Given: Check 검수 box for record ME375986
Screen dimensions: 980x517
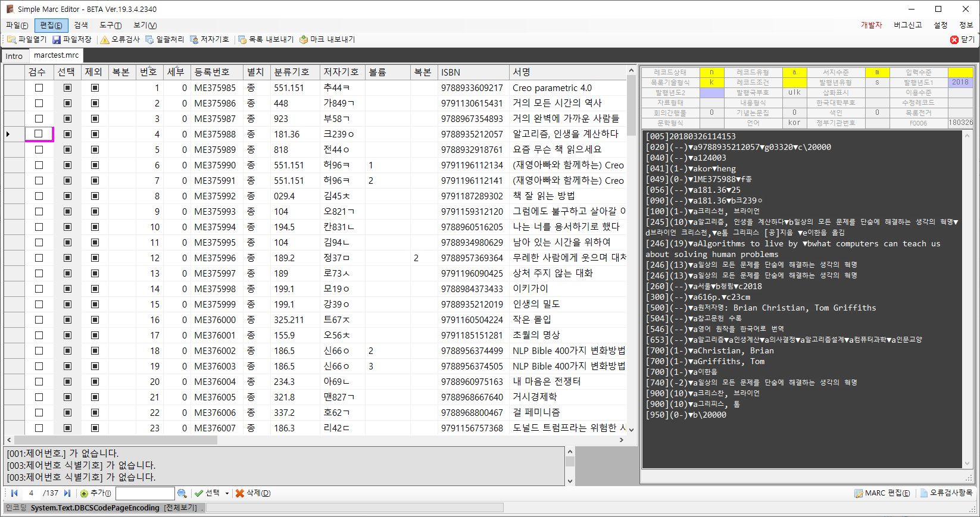Looking at the screenshot, I should click(39, 103).
